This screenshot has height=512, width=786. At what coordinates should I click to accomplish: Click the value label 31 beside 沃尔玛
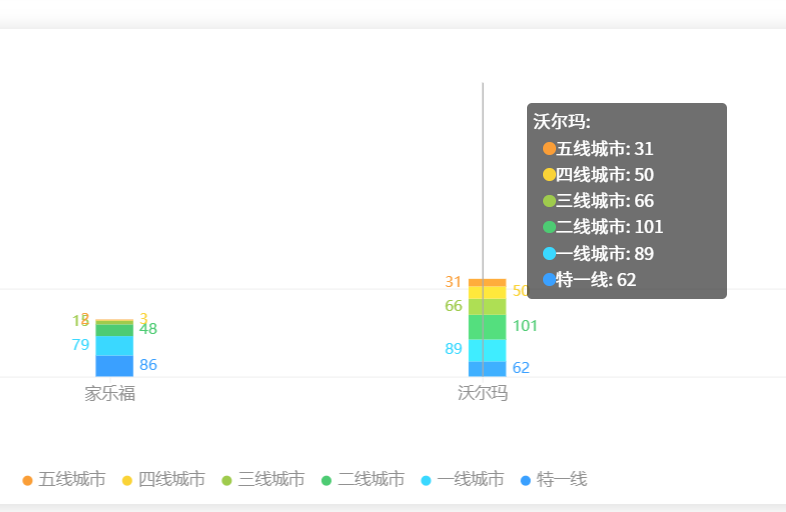click(453, 282)
